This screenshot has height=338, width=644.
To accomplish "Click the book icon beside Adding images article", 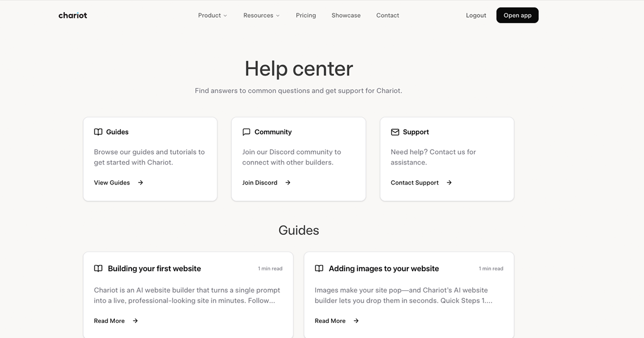I will pos(319,268).
